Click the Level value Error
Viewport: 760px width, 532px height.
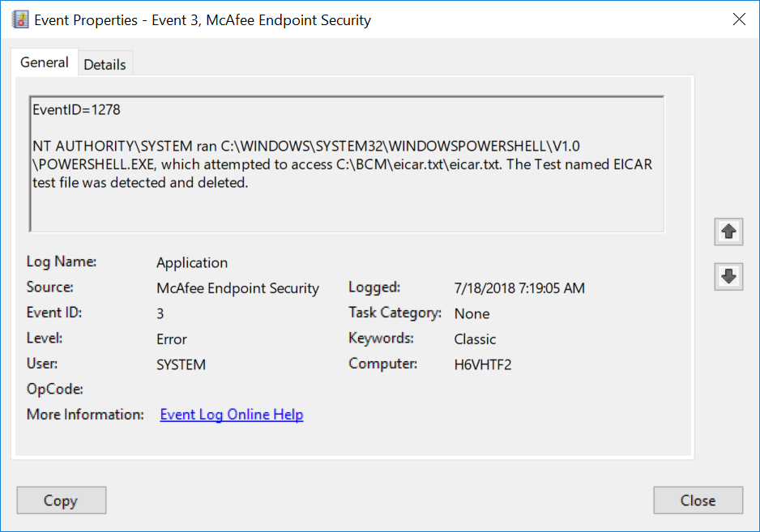tap(172, 339)
